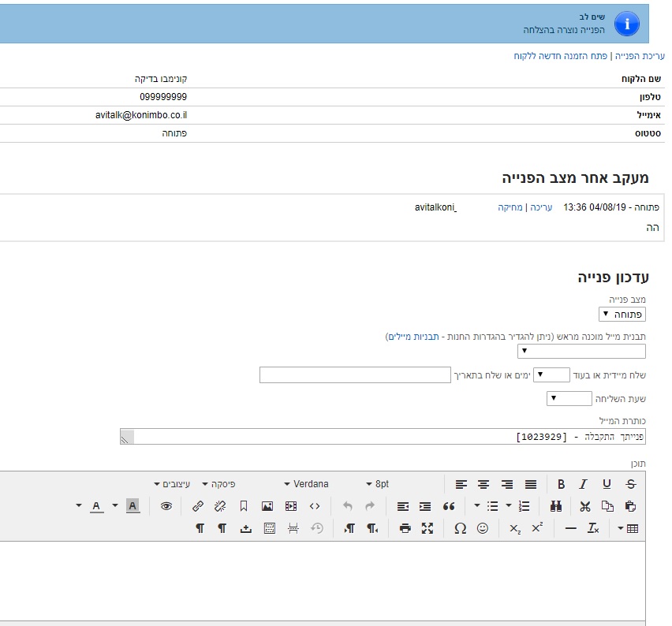Toggle italic text style
The width and height of the screenshot is (672, 626).
584,484
